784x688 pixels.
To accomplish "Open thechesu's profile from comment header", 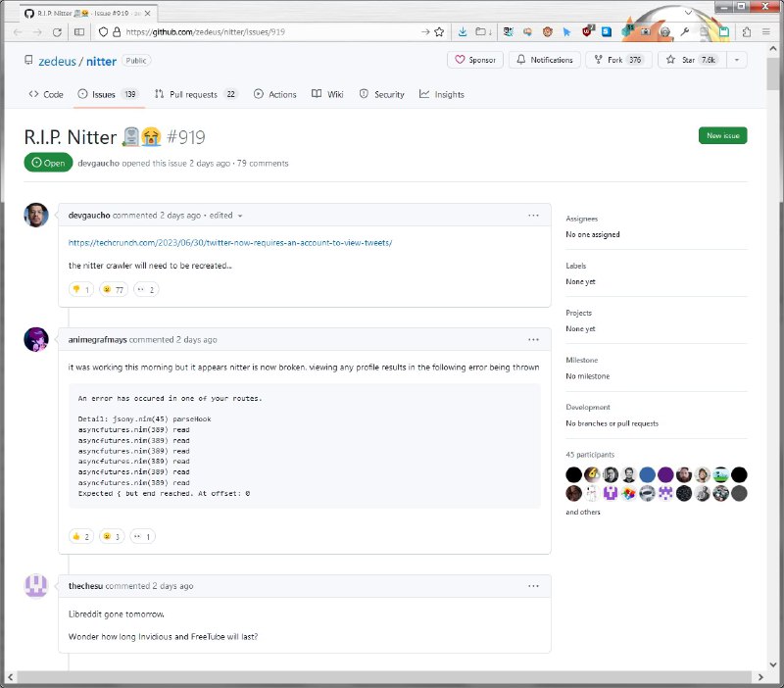I will click(x=85, y=586).
